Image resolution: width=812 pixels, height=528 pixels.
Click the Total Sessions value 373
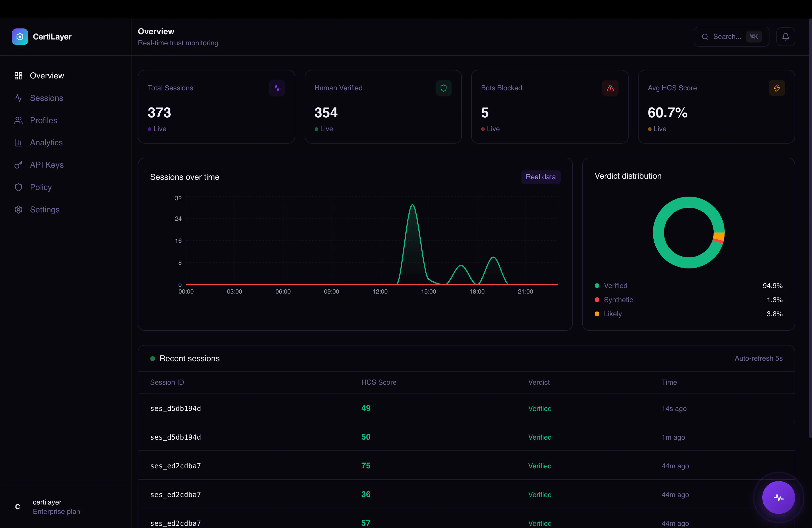(159, 113)
